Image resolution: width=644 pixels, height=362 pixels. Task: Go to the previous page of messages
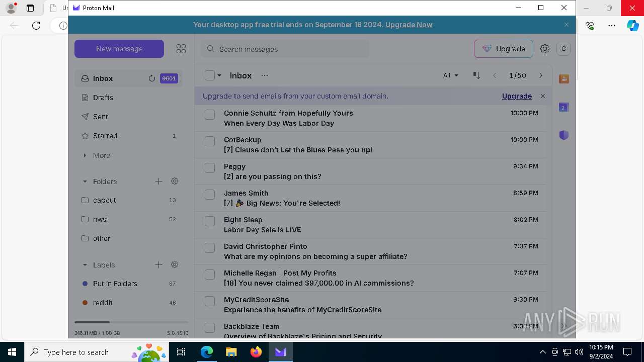(x=495, y=75)
